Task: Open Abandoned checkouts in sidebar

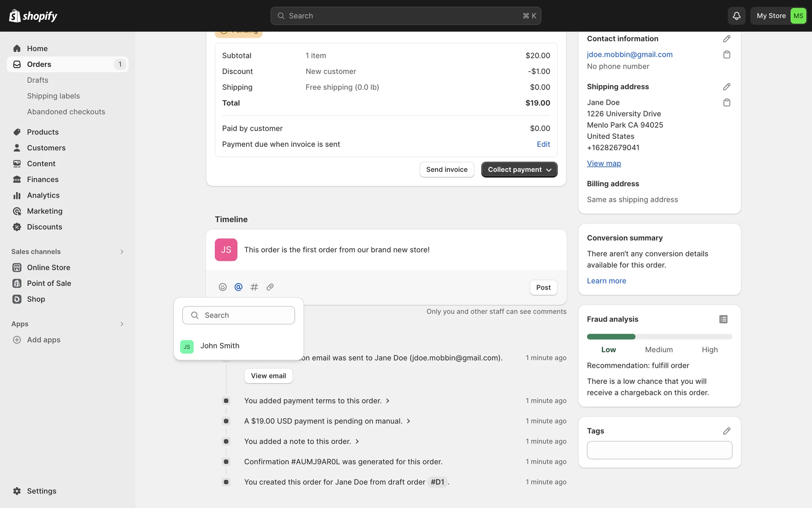Action: [x=66, y=112]
